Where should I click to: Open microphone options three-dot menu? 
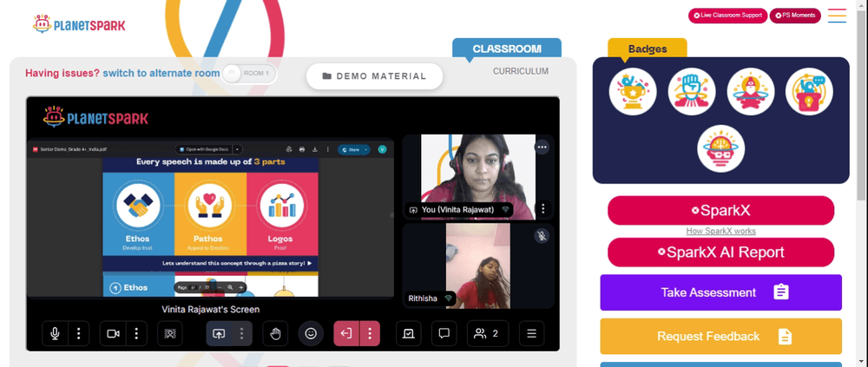click(x=79, y=333)
